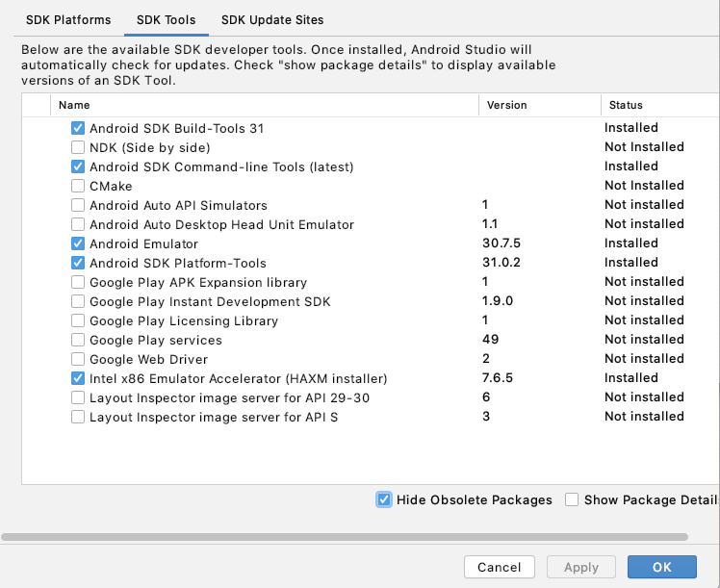Open the SDK Update Sites tab
The width and height of the screenshot is (720, 588).
click(272, 19)
